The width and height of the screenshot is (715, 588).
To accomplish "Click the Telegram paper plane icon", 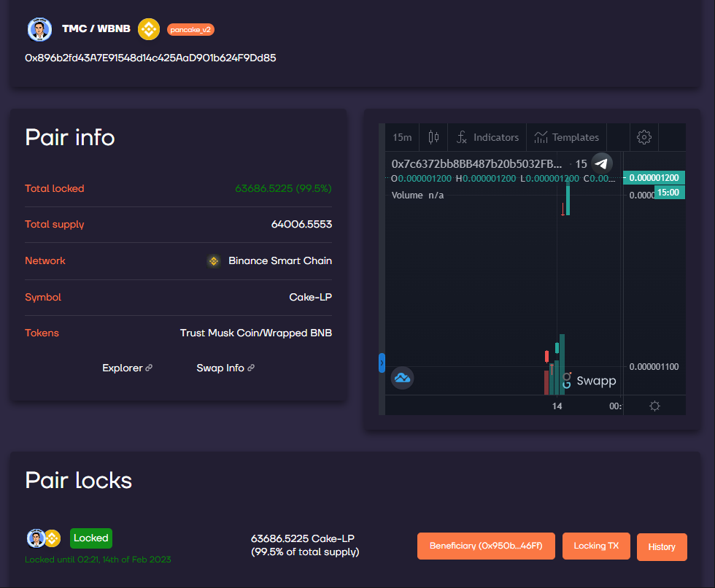I will pos(601,163).
